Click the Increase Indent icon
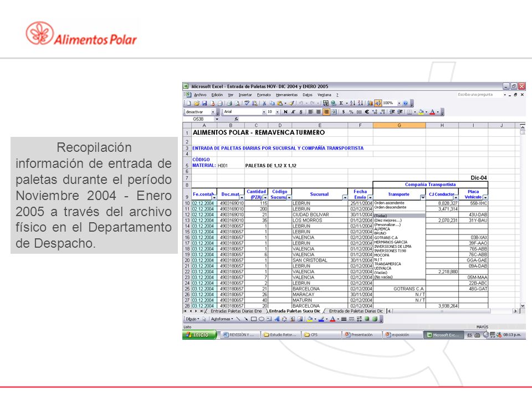Viewport: 532px width, 399px height. click(x=400, y=111)
